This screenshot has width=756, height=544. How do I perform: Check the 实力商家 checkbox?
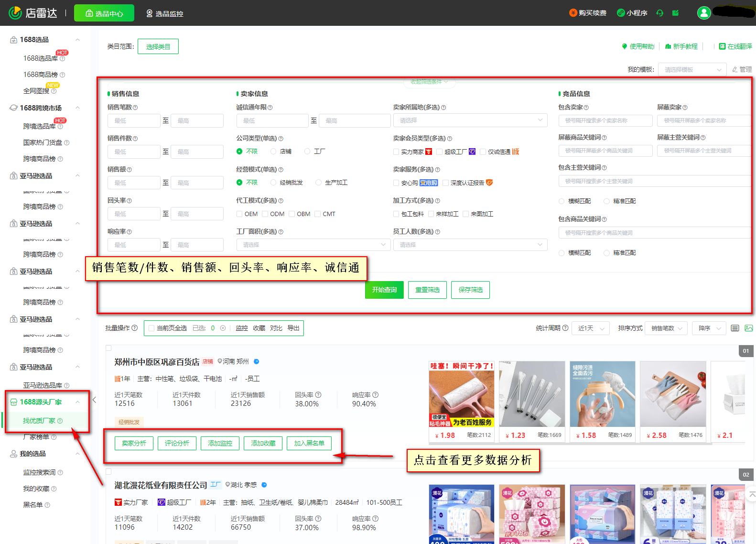396,152
